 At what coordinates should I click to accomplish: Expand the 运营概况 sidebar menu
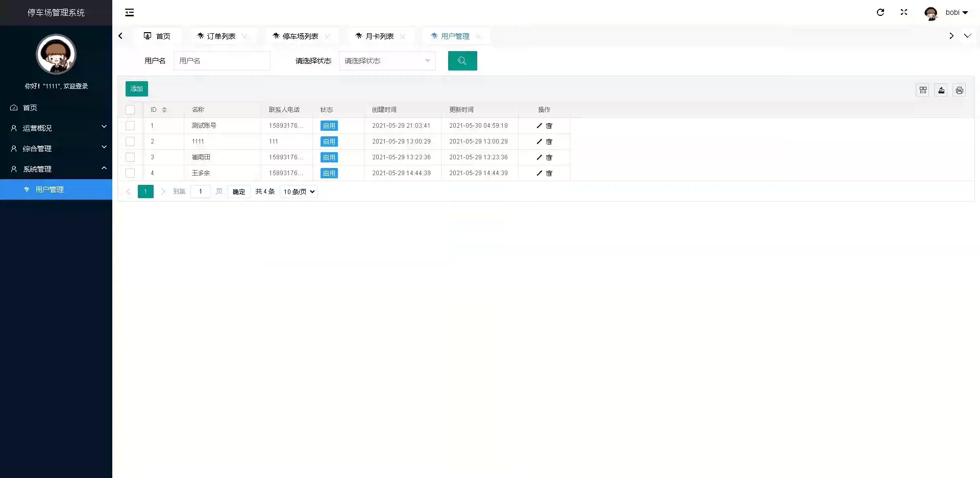56,128
